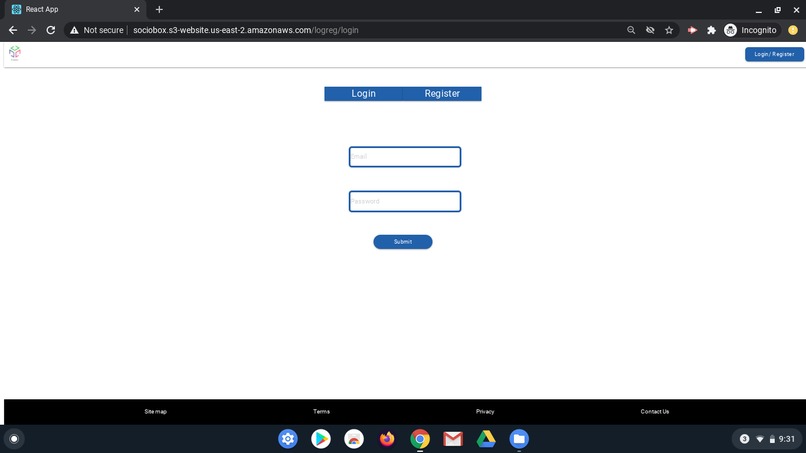The height and width of the screenshot is (453, 806).
Task: Click the crossed-out eye icon in address bar
Action: pyautogui.click(x=650, y=30)
